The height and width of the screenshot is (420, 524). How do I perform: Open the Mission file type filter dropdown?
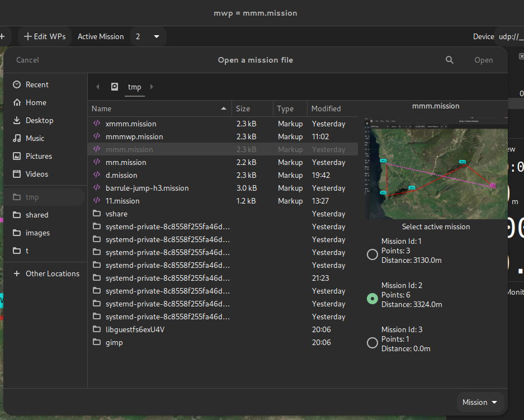coord(480,402)
